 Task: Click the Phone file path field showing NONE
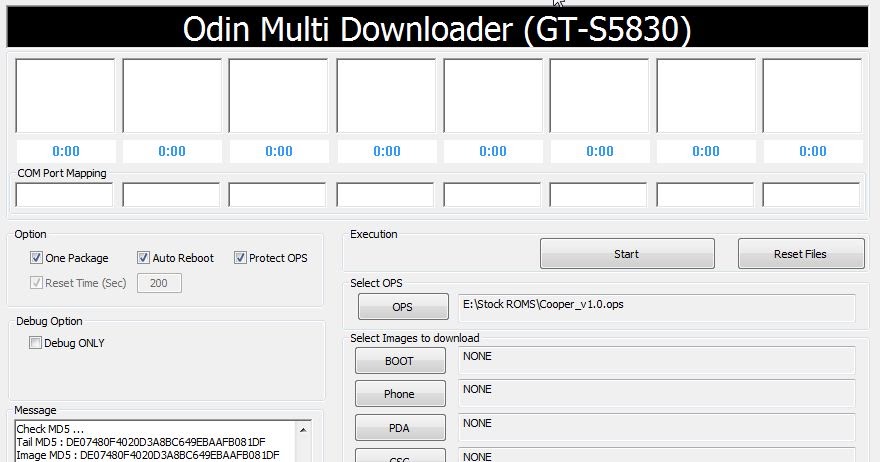(657, 394)
